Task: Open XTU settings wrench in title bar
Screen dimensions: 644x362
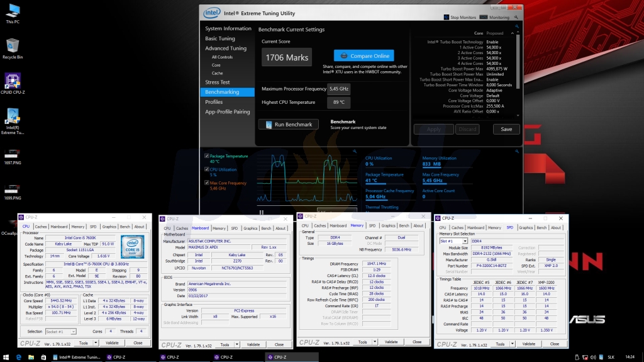Action: [x=516, y=17]
